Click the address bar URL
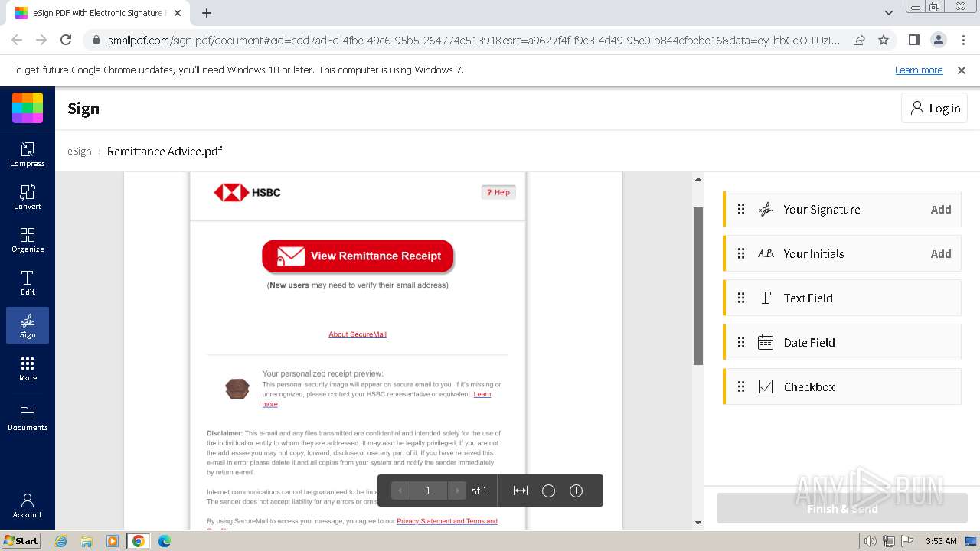The width and height of the screenshot is (980, 551). [x=473, y=40]
